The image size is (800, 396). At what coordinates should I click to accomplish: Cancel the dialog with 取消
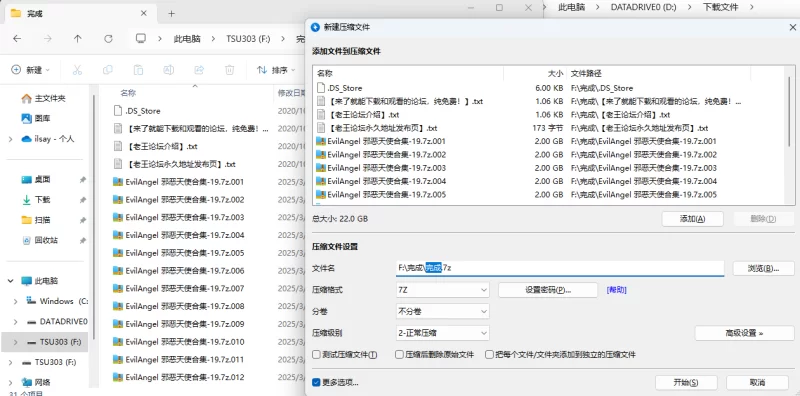(758, 383)
